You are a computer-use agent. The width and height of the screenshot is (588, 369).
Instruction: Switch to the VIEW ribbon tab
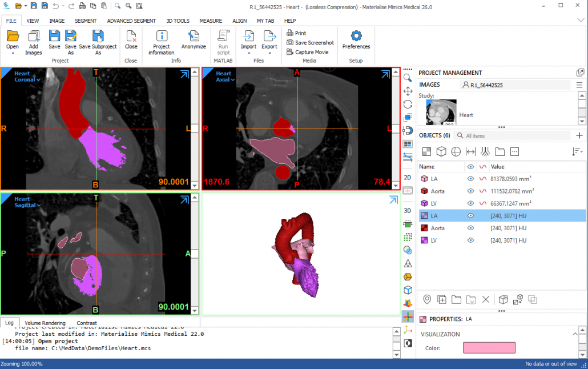(33, 21)
